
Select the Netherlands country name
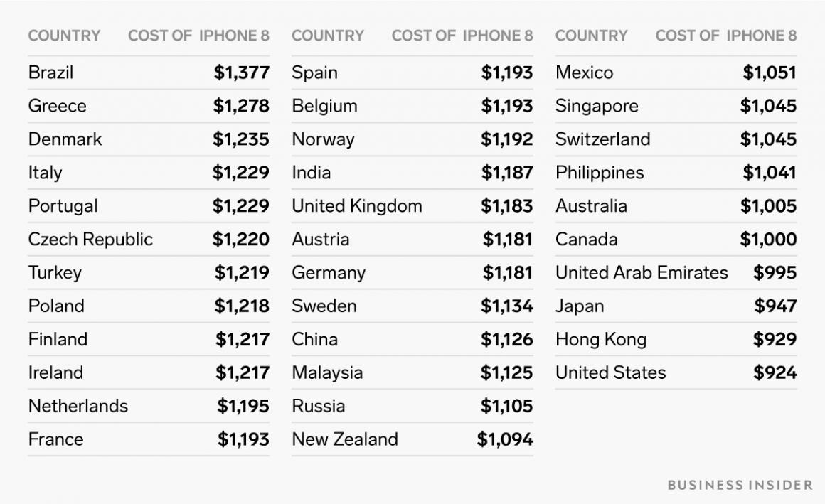click(78, 406)
